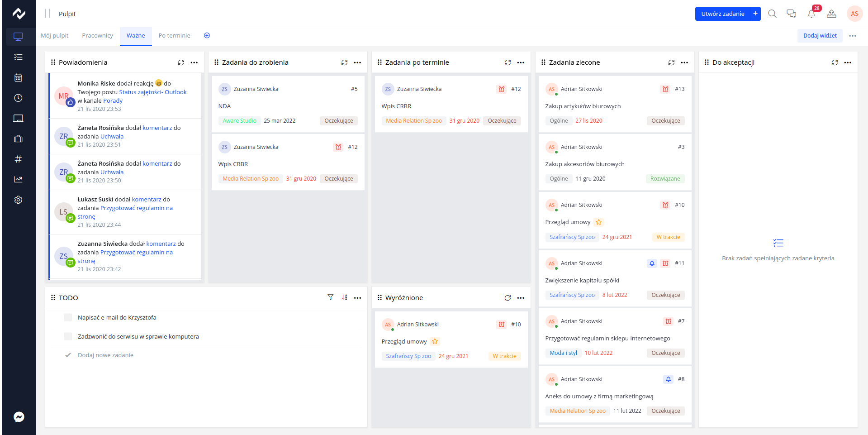Expand the plus dropdown beside Utwórz zadanie
The width and height of the screenshot is (868, 435).
[x=755, y=14]
